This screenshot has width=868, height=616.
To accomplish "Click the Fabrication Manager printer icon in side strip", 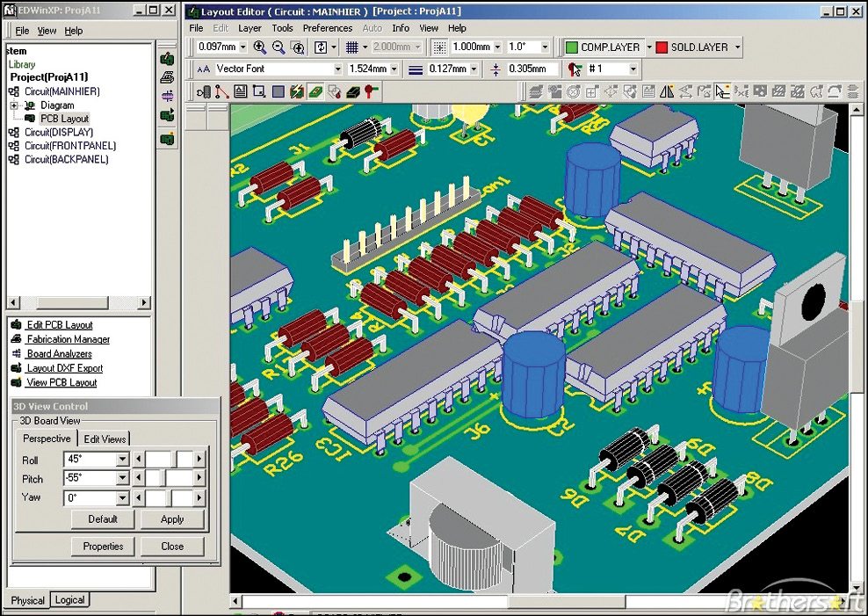I will [x=167, y=77].
